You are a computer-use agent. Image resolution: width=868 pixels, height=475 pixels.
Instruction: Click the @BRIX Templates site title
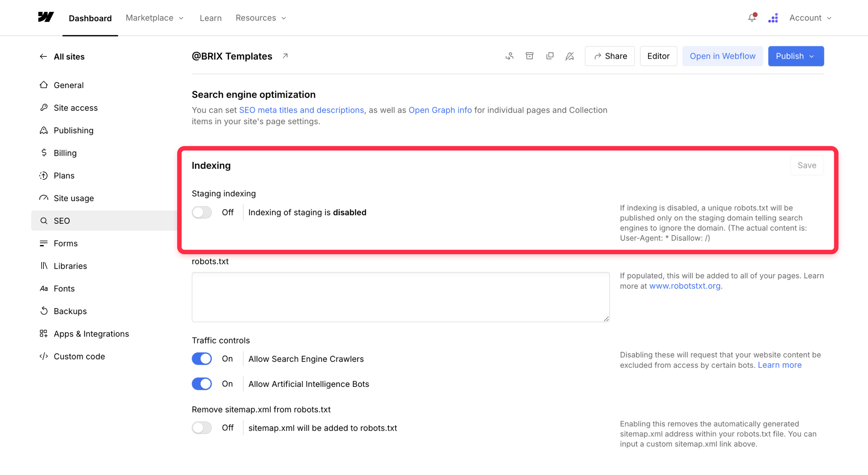[x=232, y=56]
